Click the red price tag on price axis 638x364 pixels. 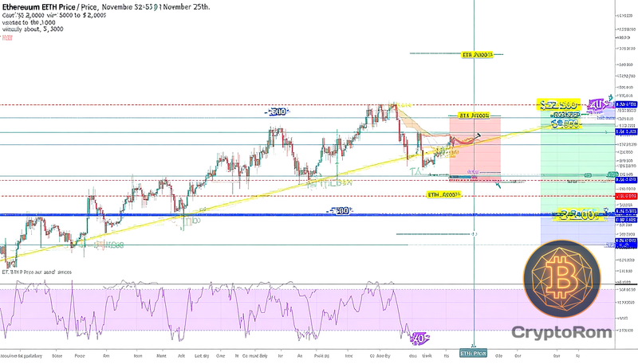pos(624,196)
